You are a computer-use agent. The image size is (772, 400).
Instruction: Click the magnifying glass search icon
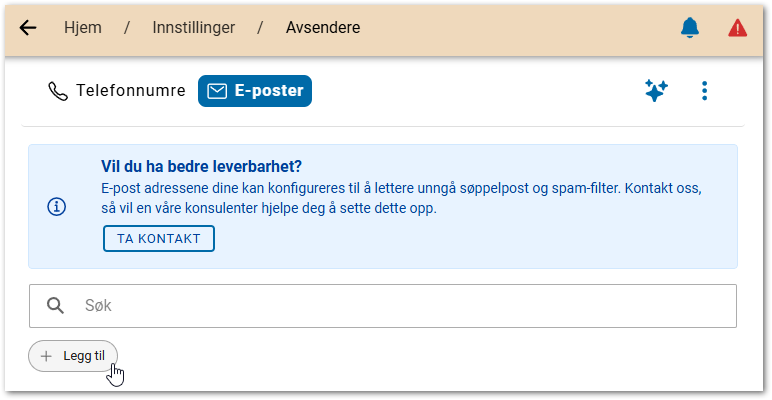point(56,306)
